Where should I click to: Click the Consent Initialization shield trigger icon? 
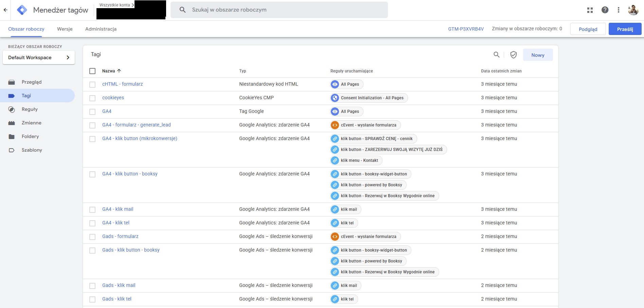[x=335, y=98]
